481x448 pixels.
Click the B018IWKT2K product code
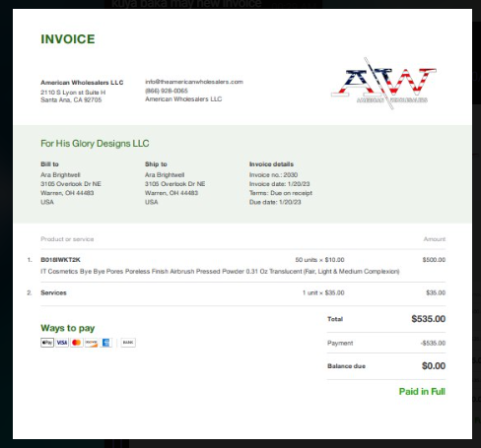coord(60,260)
